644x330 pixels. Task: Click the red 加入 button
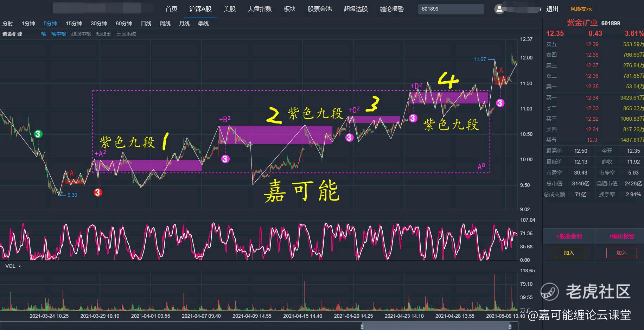621,253
